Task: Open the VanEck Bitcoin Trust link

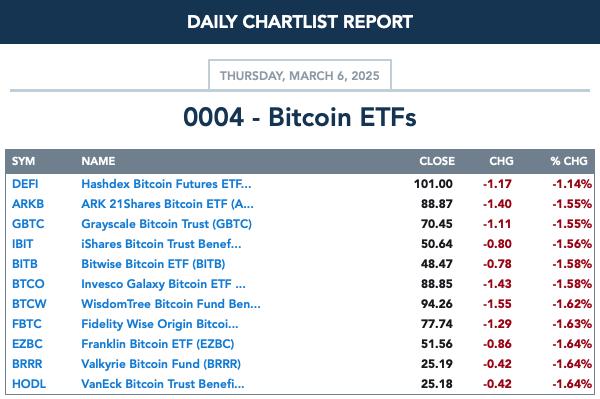Action: coord(163,384)
